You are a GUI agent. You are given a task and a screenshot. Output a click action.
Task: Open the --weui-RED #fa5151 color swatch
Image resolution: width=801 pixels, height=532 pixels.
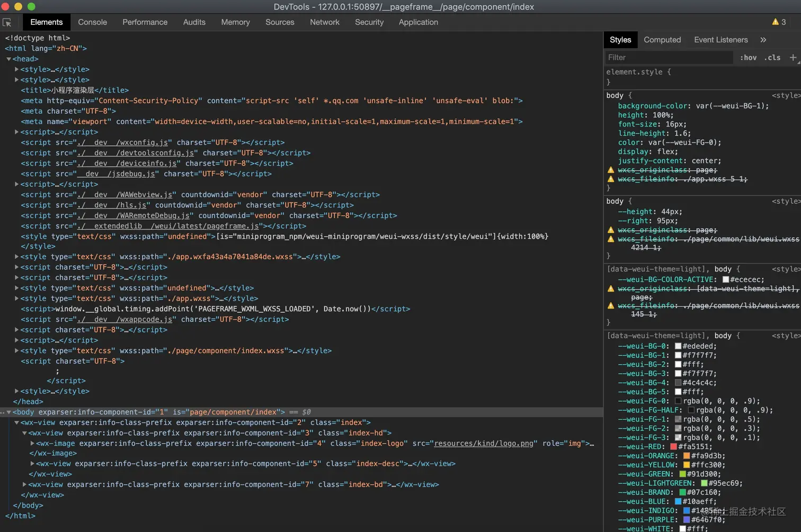(x=674, y=447)
